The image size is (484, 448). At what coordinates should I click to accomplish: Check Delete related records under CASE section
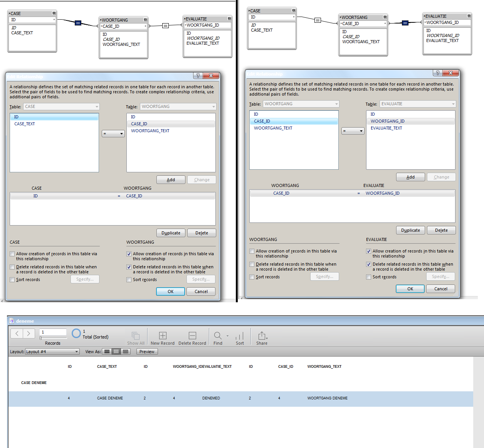click(x=12, y=267)
